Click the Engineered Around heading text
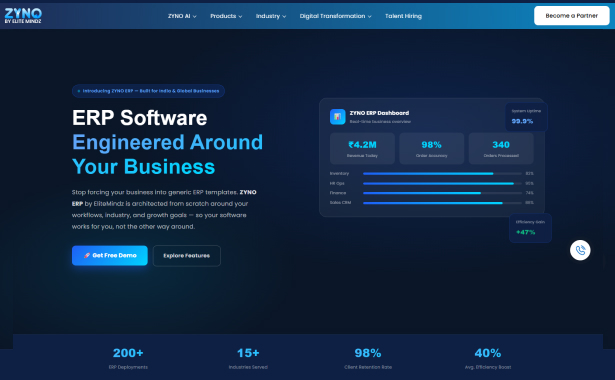Image resolution: width=615 pixels, height=380 pixels. click(167, 142)
